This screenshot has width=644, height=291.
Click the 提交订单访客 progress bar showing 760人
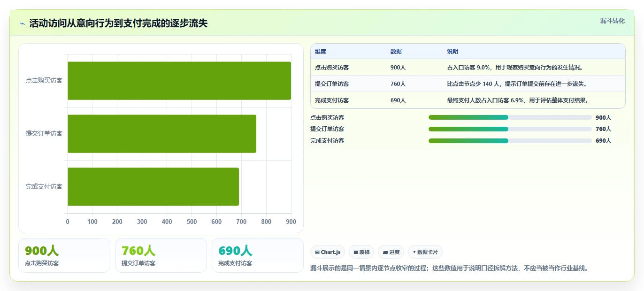coord(510,129)
